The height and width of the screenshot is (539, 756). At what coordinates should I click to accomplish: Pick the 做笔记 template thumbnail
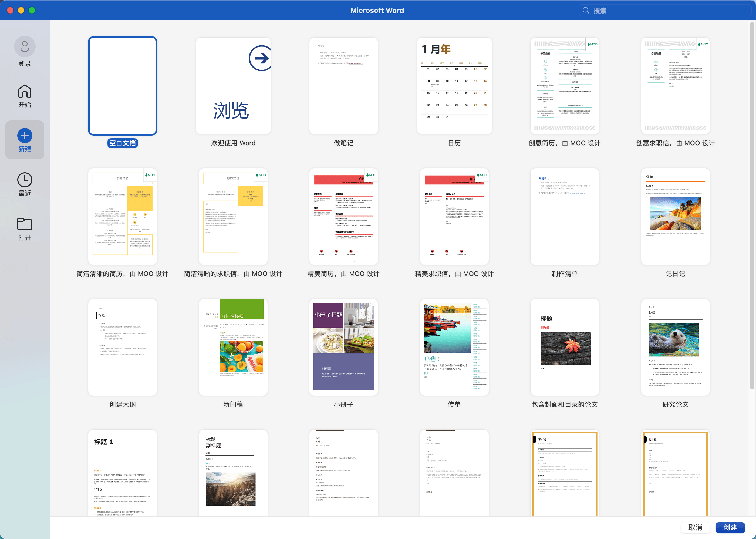click(x=343, y=86)
